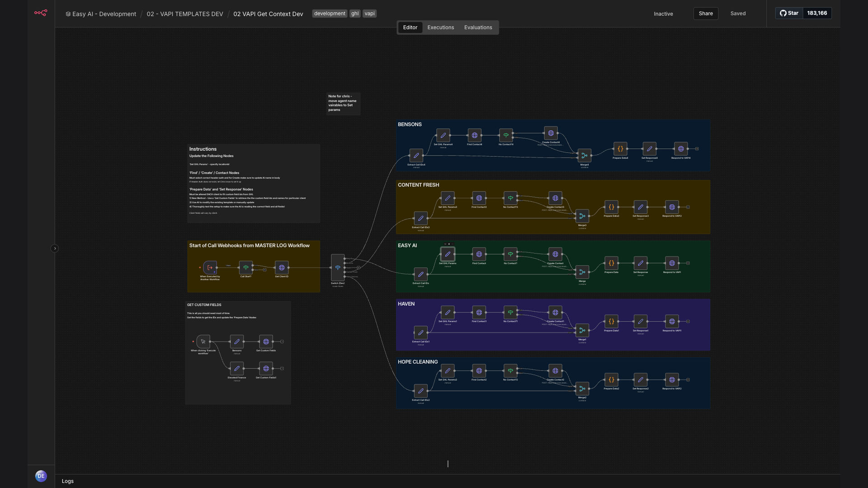Image resolution: width=868 pixels, height=488 pixels.
Task: Select the Respond to VAPI node in Easy AI
Action: pyautogui.click(x=672, y=263)
